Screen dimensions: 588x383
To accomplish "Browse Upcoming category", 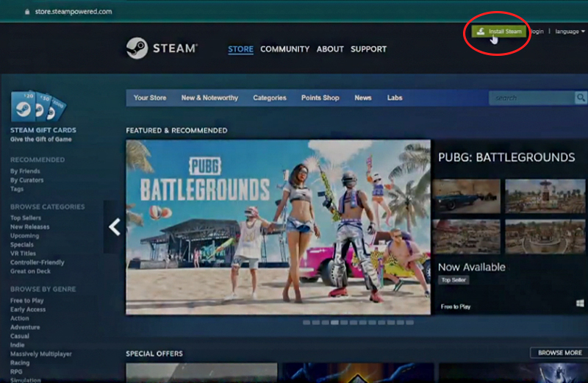I will (x=25, y=236).
